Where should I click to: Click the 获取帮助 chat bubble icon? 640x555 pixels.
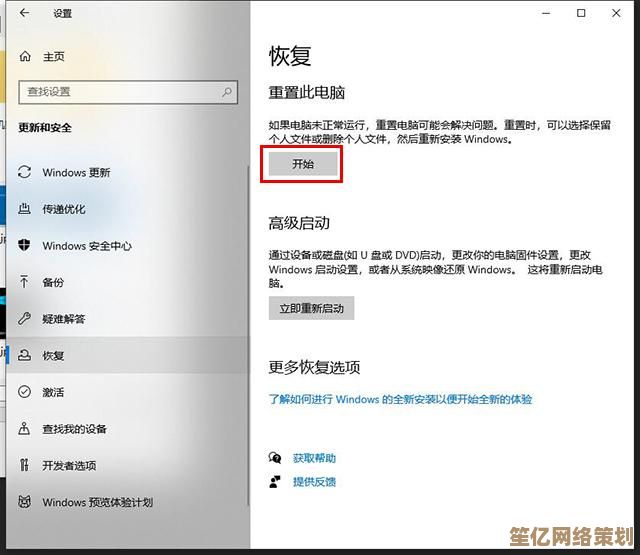pos(275,458)
